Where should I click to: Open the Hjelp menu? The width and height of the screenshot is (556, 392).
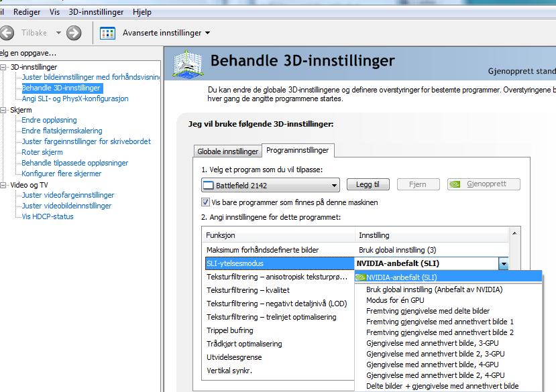[x=142, y=12]
